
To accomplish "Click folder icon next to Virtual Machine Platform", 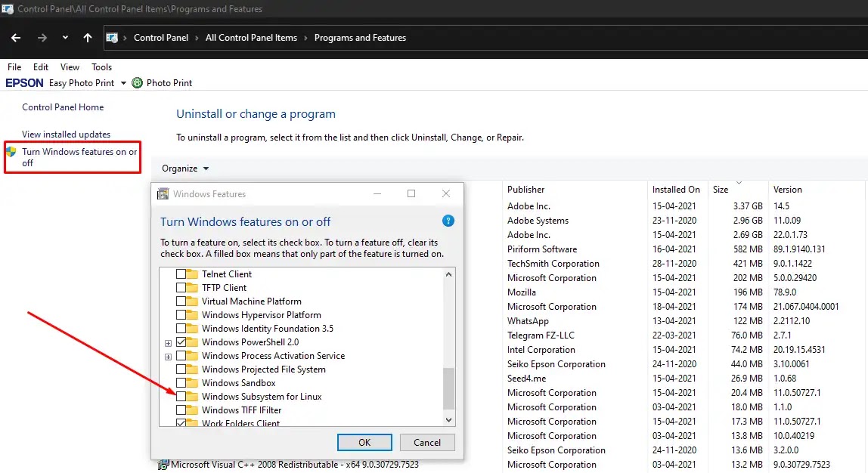I will coord(192,301).
